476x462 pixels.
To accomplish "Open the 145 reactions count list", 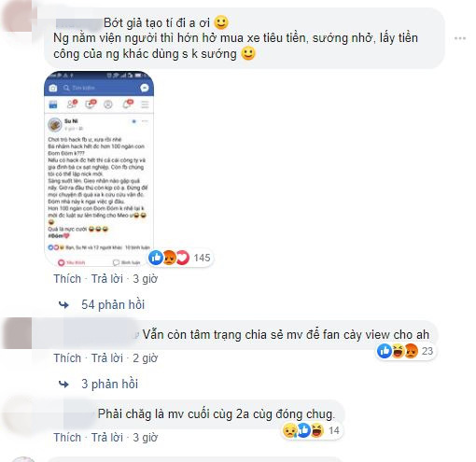I will [202, 258].
